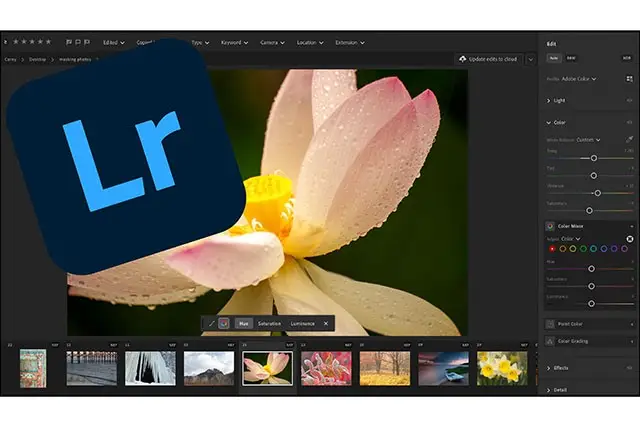The image size is (640, 427).
Task: Click the Color Mixer wheel icon
Action: point(550,226)
